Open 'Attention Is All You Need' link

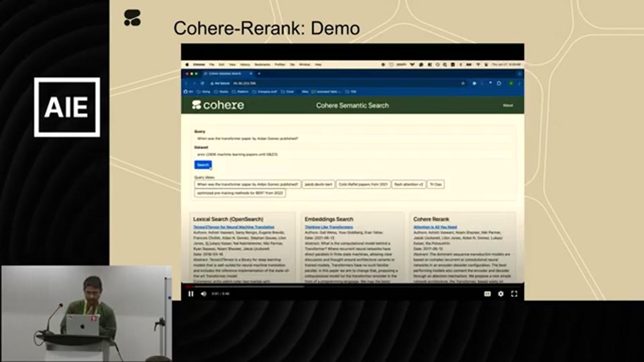(x=435, y=227)
